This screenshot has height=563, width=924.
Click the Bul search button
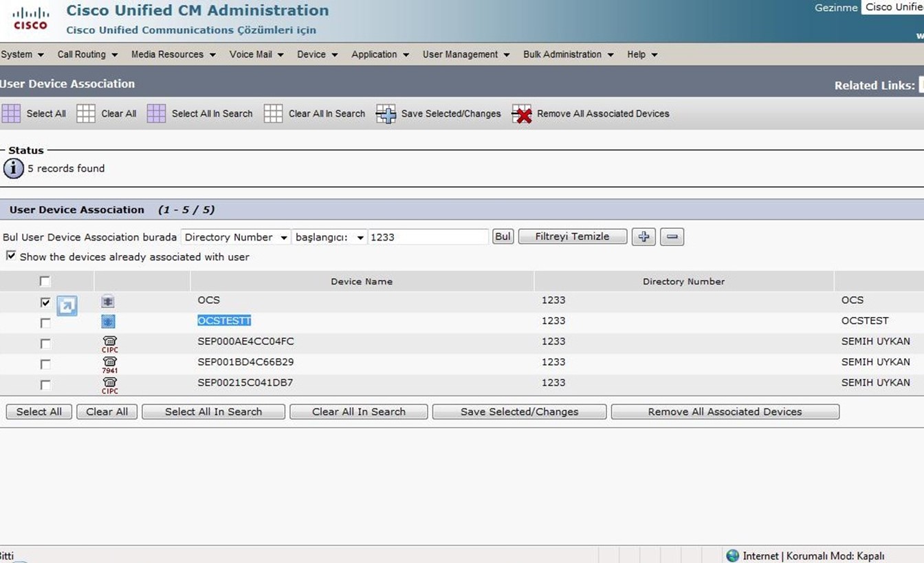503,236
